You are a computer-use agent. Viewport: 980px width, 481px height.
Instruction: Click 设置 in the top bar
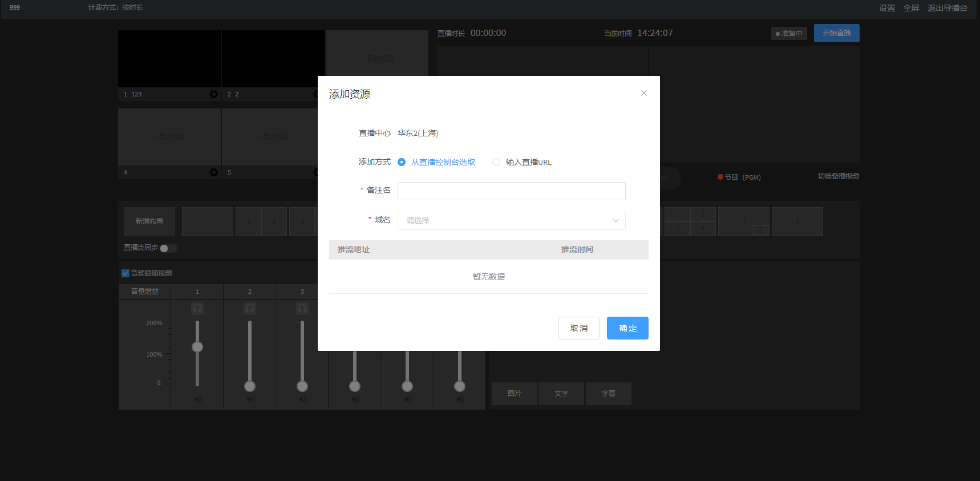pos(887,8)
